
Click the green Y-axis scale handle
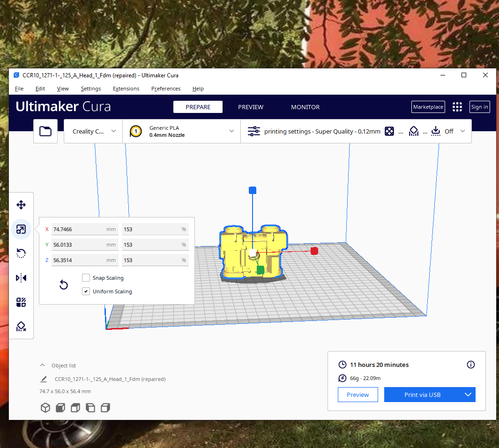tap(261, 270)
